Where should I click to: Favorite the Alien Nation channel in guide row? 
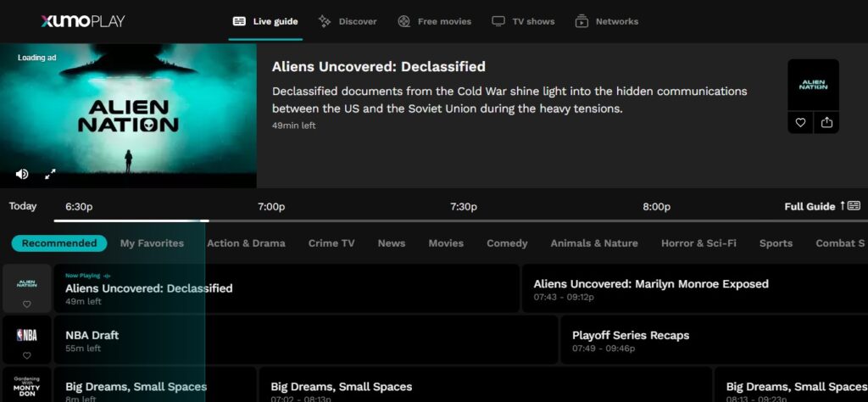(26, 304)
